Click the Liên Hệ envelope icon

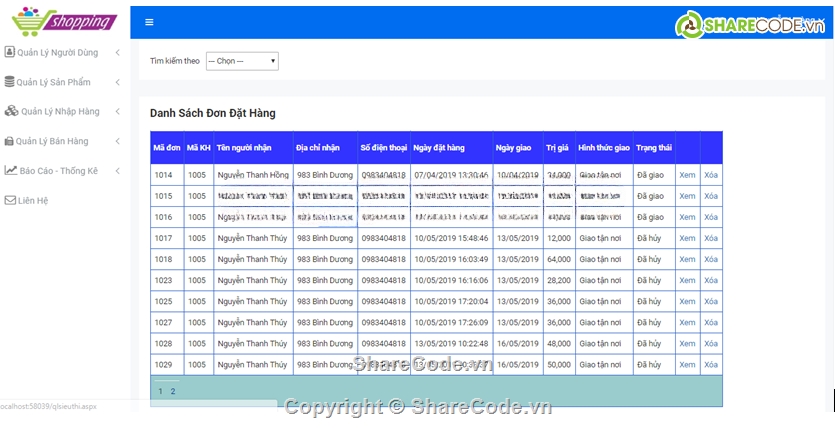pyautogui.click(x=10, y=200)
